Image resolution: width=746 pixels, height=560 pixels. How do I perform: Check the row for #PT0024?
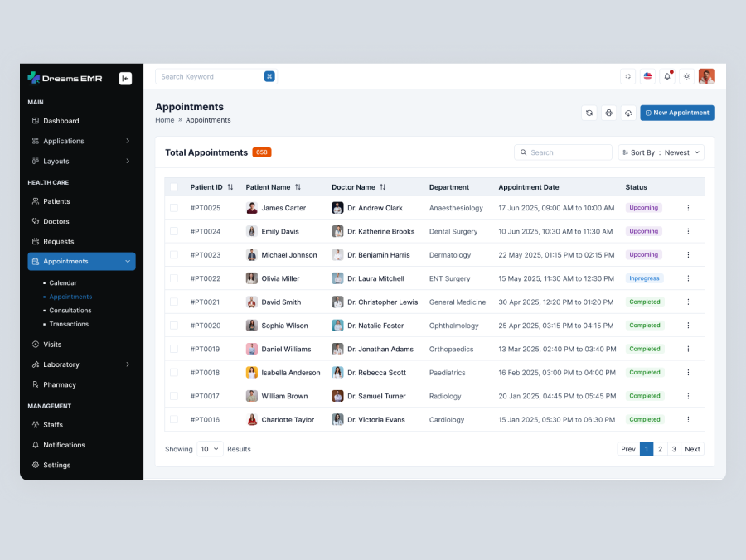pos(174,231)
